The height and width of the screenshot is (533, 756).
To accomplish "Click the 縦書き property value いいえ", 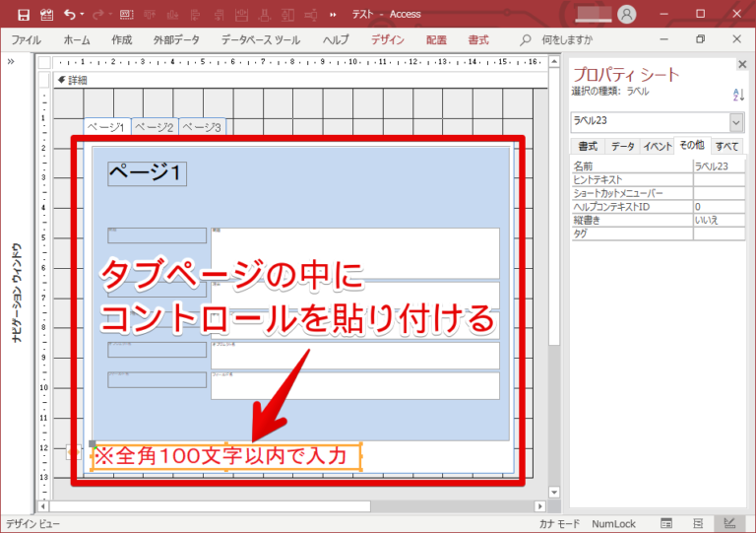I will coord(719,221).
